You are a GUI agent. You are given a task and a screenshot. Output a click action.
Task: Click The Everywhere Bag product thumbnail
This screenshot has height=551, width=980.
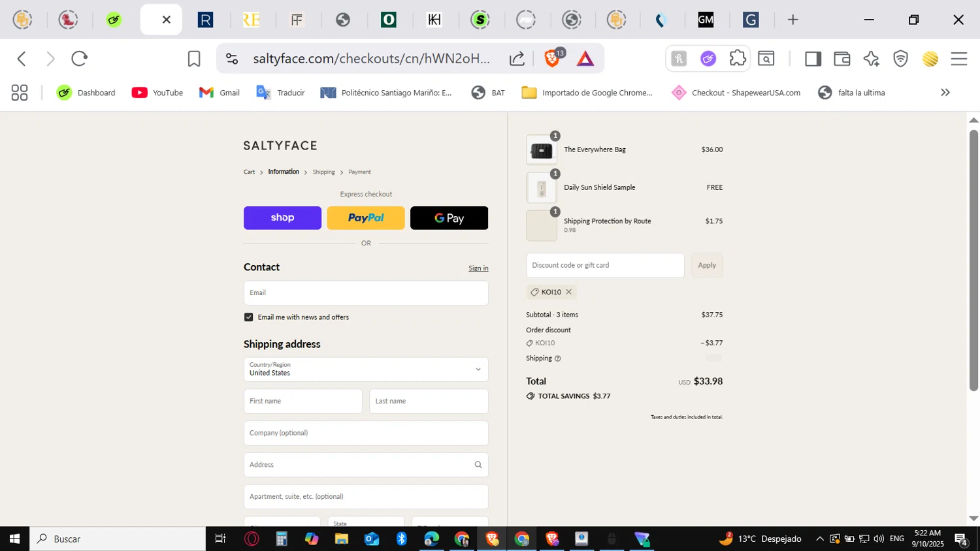pos(542,150)
